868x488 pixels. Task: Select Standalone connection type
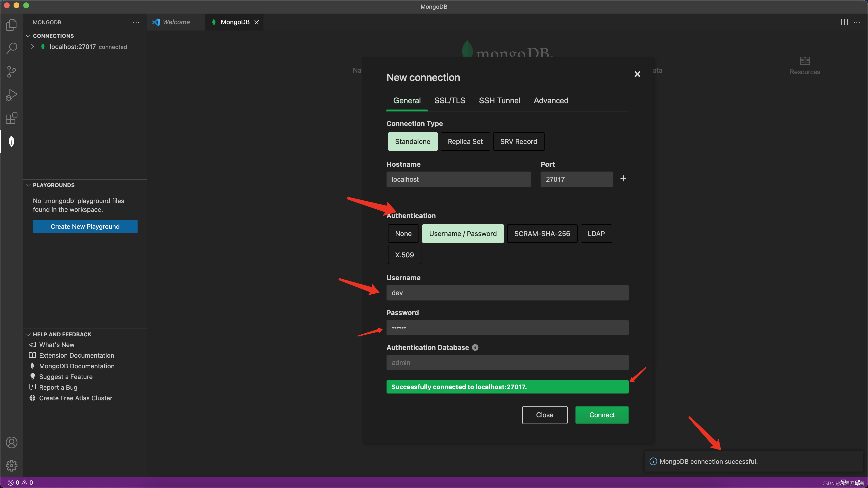pos(412,142)
